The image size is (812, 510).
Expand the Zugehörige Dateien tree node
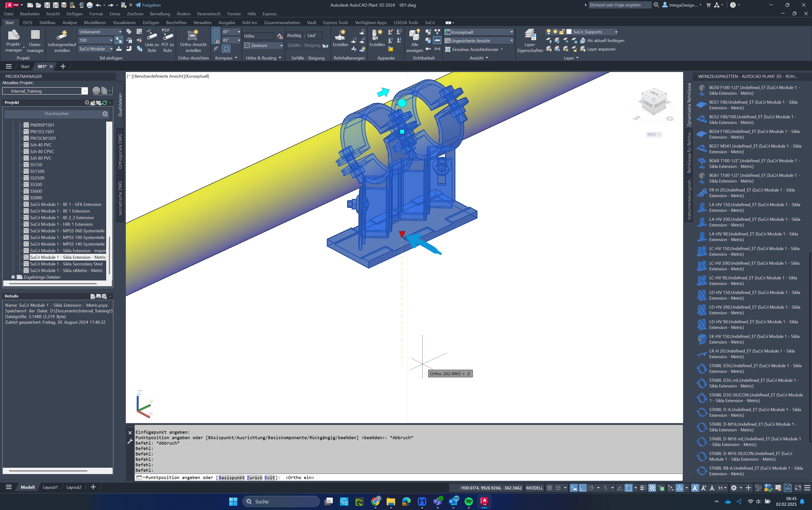(13, 277)
